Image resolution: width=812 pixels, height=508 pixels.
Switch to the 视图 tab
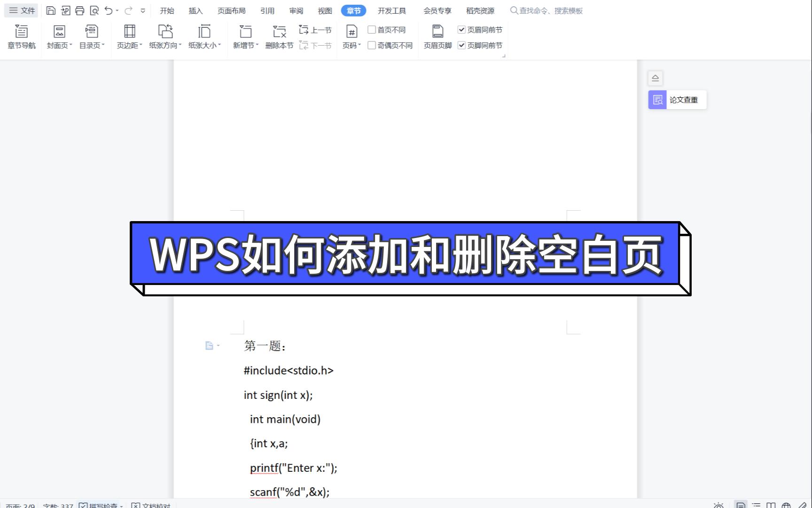click(325, 10)
